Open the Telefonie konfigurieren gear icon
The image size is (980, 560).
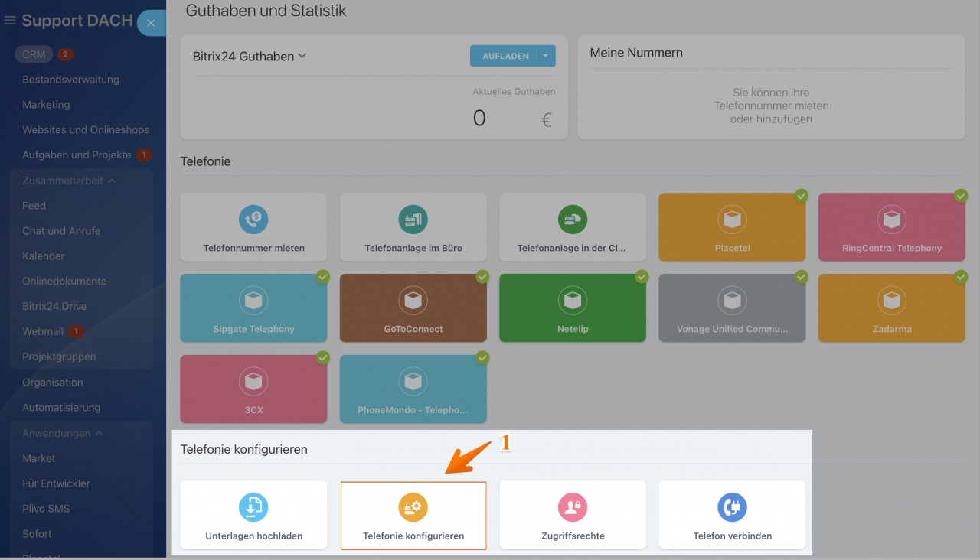coord(413,506)
